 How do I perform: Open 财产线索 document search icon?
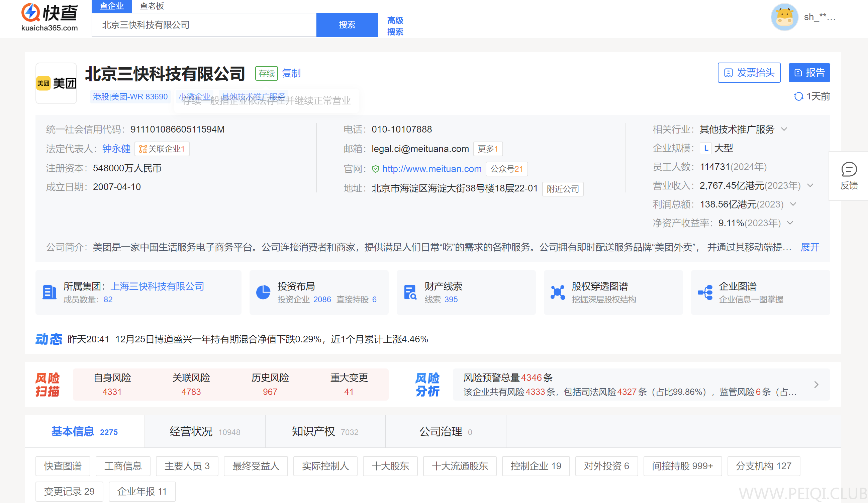(x=410, y=292)
